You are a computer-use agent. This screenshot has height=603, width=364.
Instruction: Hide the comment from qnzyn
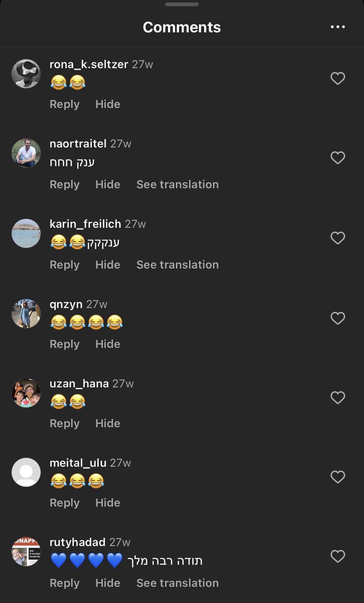click(x=108, y=344)
